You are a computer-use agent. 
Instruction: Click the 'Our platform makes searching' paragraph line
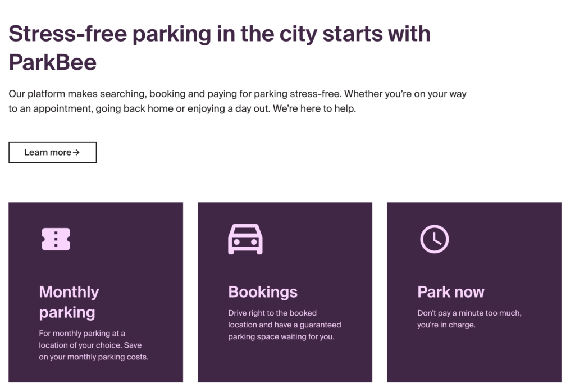pos(238,94)
